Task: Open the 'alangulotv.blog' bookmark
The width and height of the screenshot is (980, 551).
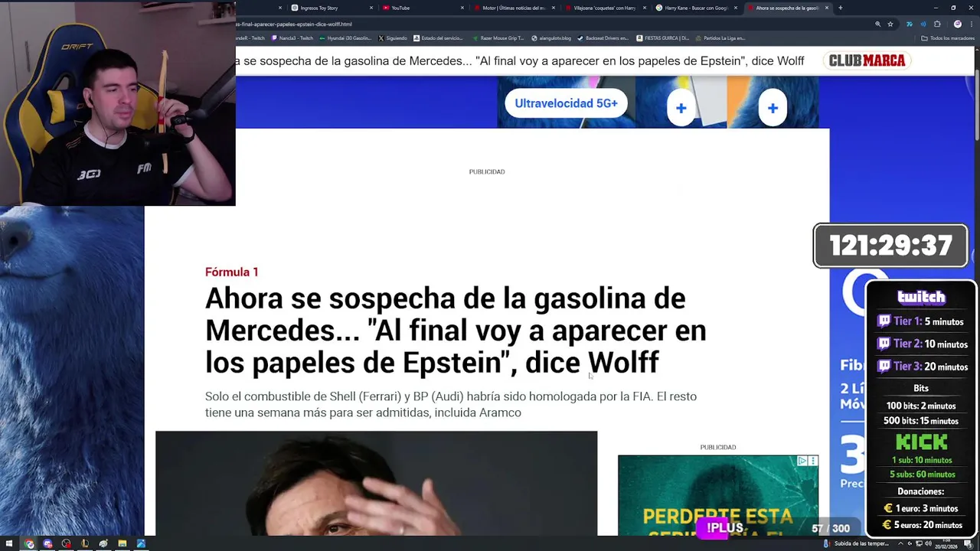Action: [x=550, y=37]
